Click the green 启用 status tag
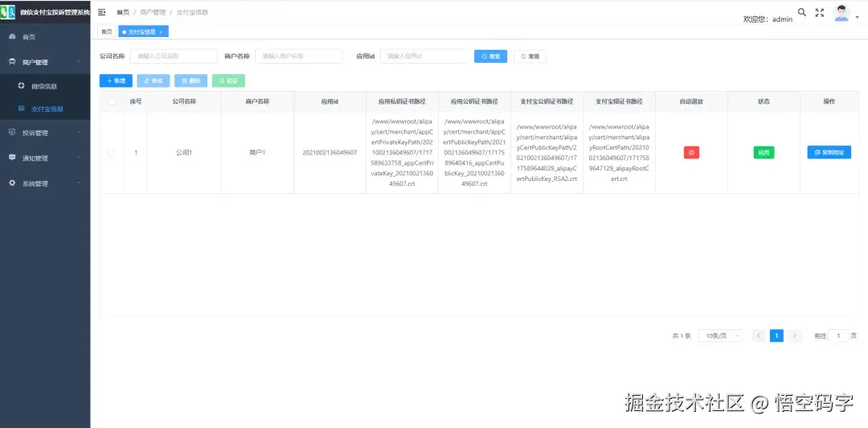The height and width of the screenshot is (428, 868). 764,153
